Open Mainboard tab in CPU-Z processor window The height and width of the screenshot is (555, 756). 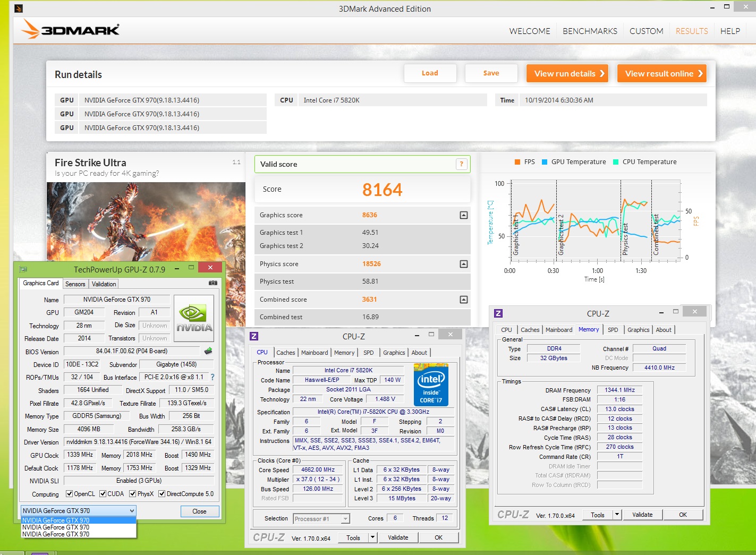pyautogui.click(x=315, y=353)
